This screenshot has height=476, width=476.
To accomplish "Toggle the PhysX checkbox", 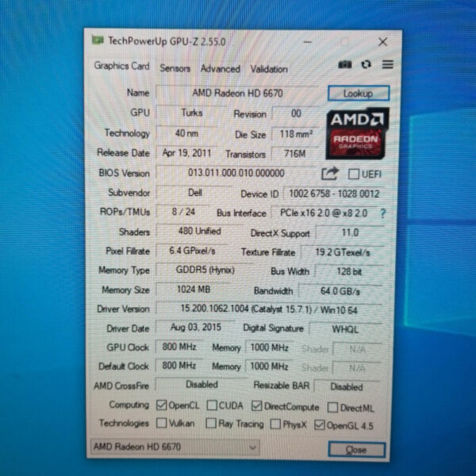I will [275, 424].
